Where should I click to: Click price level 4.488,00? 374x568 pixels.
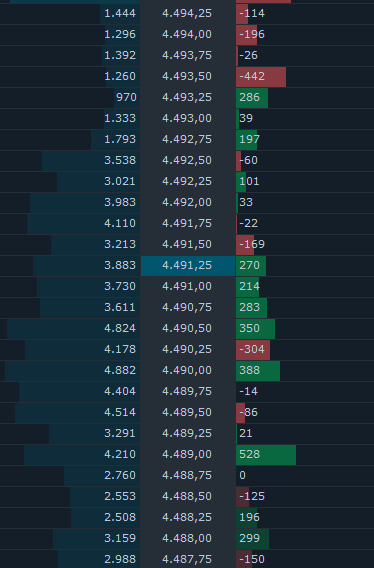[x=187, y=539]
